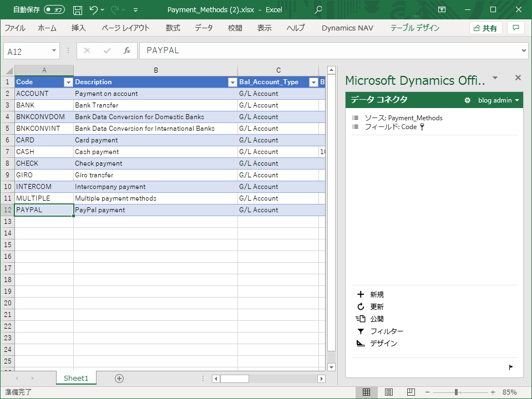Open the Dynamics NAV ribbon tab
Viewport: 532px width, 399px height.
click(347, 28)
